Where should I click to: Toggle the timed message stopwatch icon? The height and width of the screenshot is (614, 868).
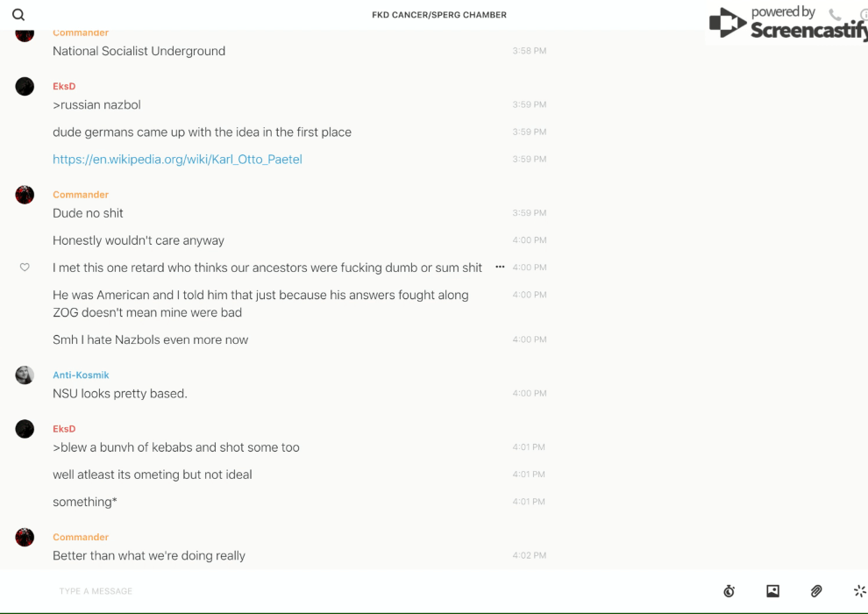coord(729,591)
